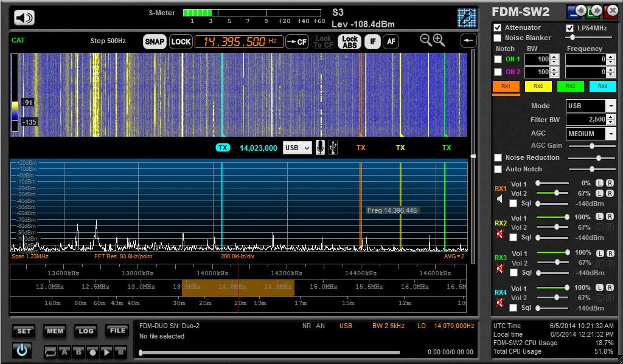Click the record button
Viewport: 623px width, 364px height.
[x=92, y=352]
